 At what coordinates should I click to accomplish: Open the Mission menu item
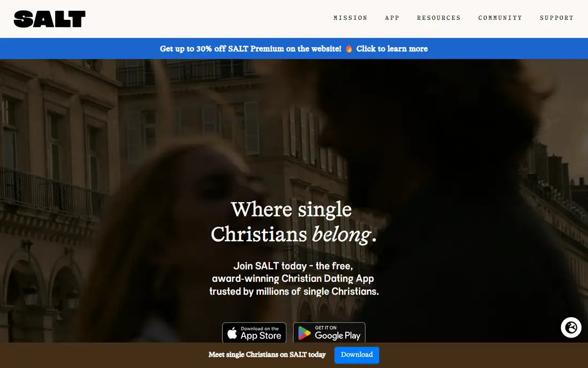click(x=350, y=18)
